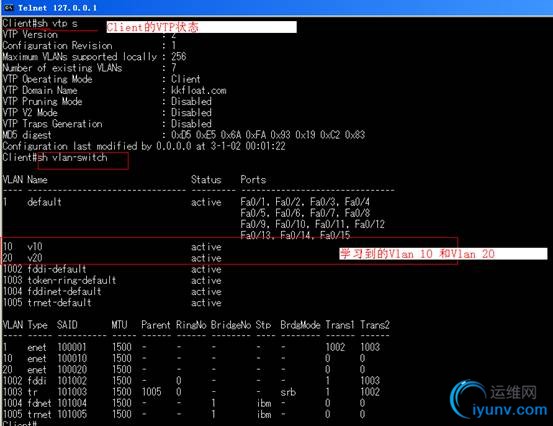This screenshot has height=426, width=553.
Task: Click 'VTP Operating Mode' label
Action: coord(47,79)
